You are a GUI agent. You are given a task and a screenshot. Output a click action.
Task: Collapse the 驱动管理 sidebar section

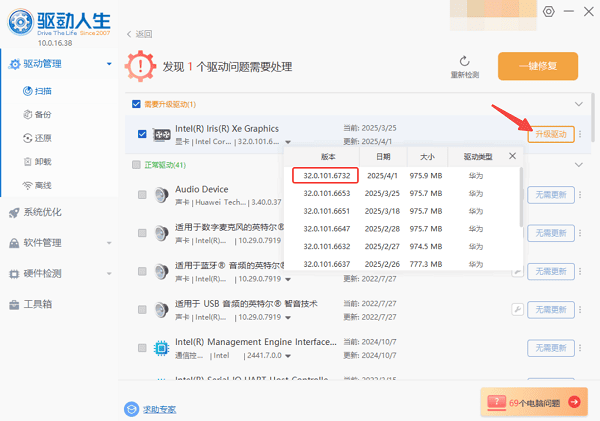tap(109, 65)
